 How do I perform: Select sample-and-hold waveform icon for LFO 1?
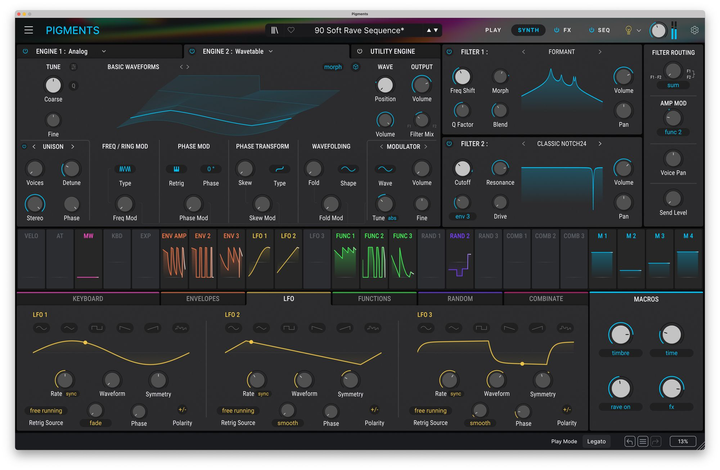coord(180,328)
